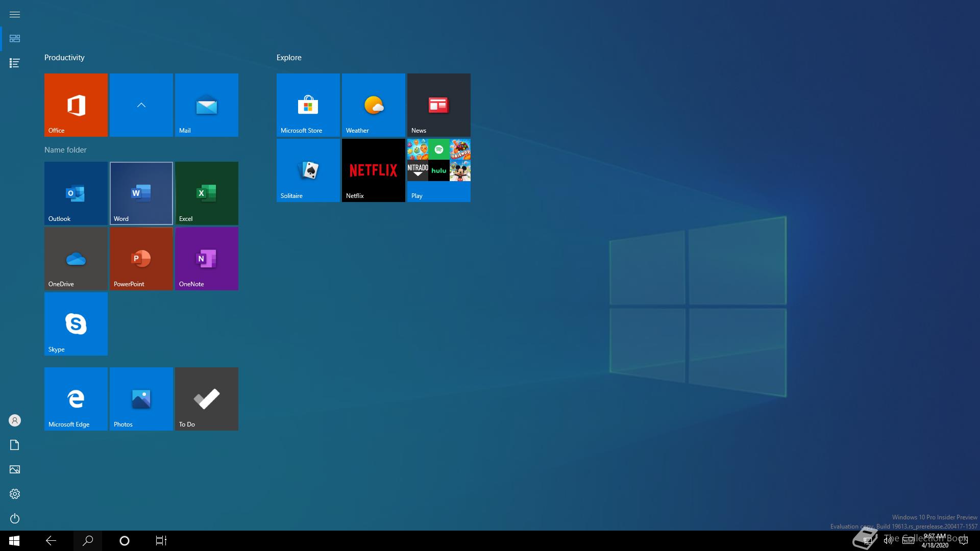
Task: Open the Weather tile
Action: (x=374, y=105)
